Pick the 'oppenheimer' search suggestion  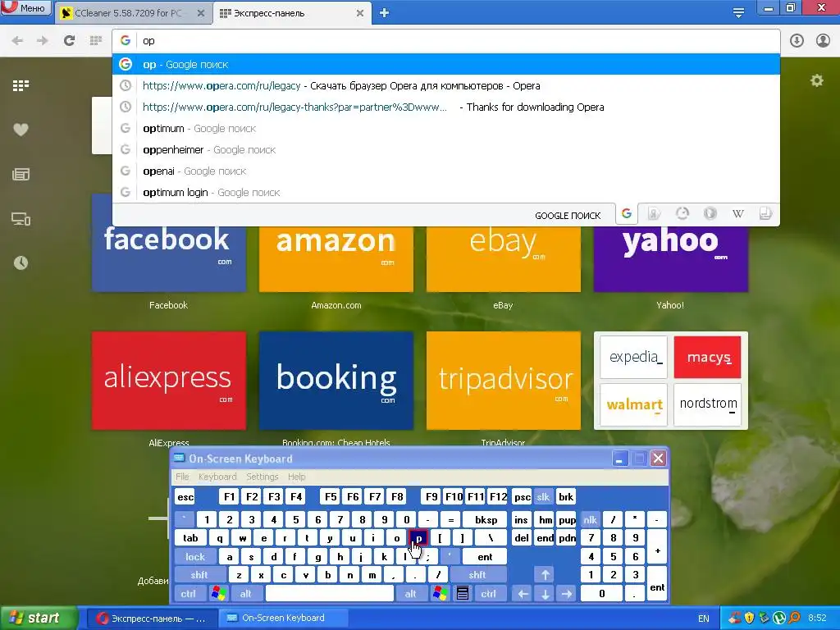click(445, 150)
